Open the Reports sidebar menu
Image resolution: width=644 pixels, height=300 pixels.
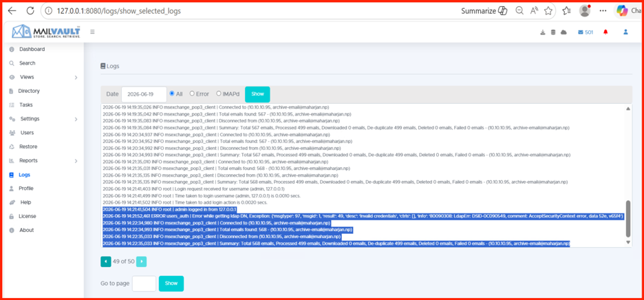point(28,161)
